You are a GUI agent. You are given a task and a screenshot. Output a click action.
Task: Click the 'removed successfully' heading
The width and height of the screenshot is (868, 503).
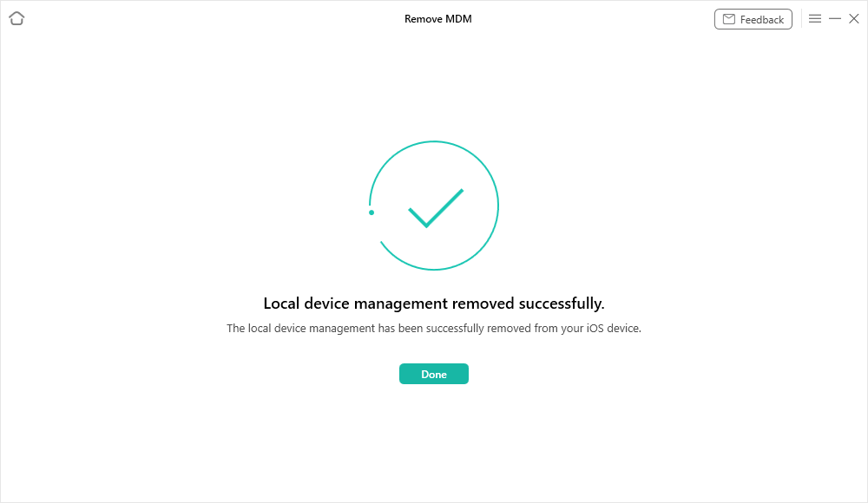coord(434,304)
